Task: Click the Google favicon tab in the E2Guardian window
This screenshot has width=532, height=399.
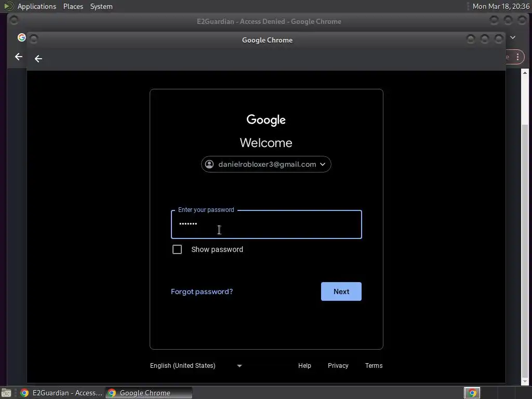Action: pyautogui.click(x=22, y=37)
